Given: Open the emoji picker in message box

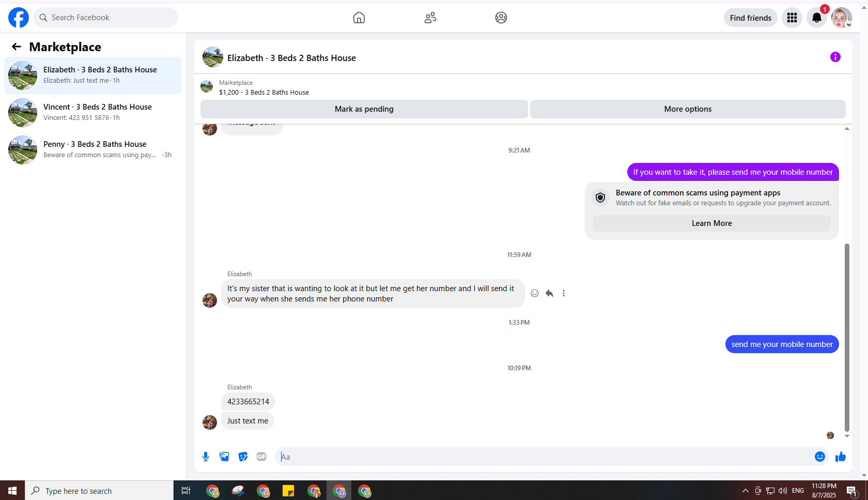Looking at the screenshot, I should point(820,457).
